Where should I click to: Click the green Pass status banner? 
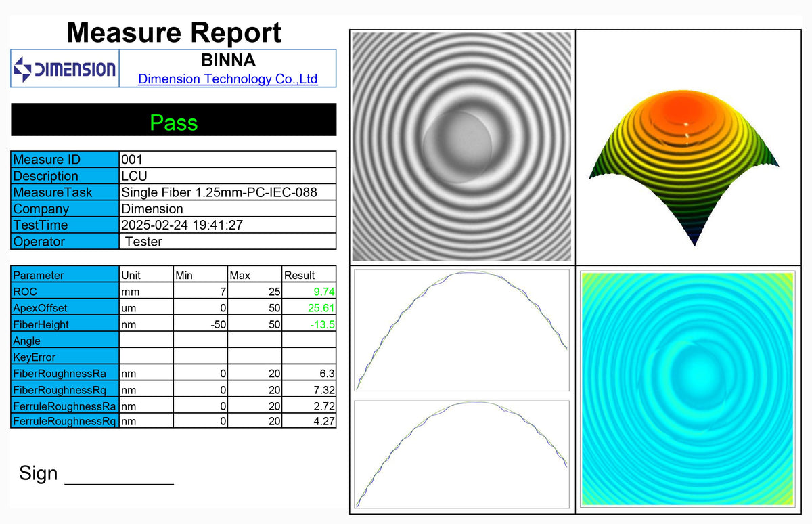pyautogui.click(x=173, y=123)
